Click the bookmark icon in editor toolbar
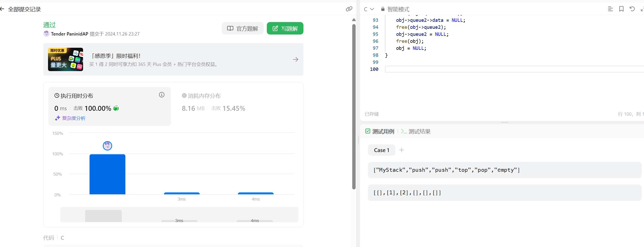The image size is (644, 247). click(x=621, y=9)
